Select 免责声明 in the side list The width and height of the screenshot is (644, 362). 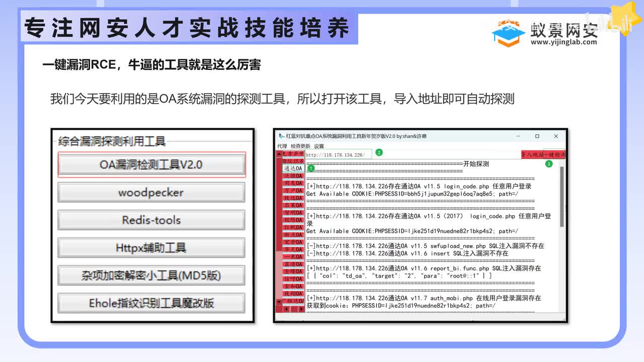pyautogui.click(x=293, y=154)
